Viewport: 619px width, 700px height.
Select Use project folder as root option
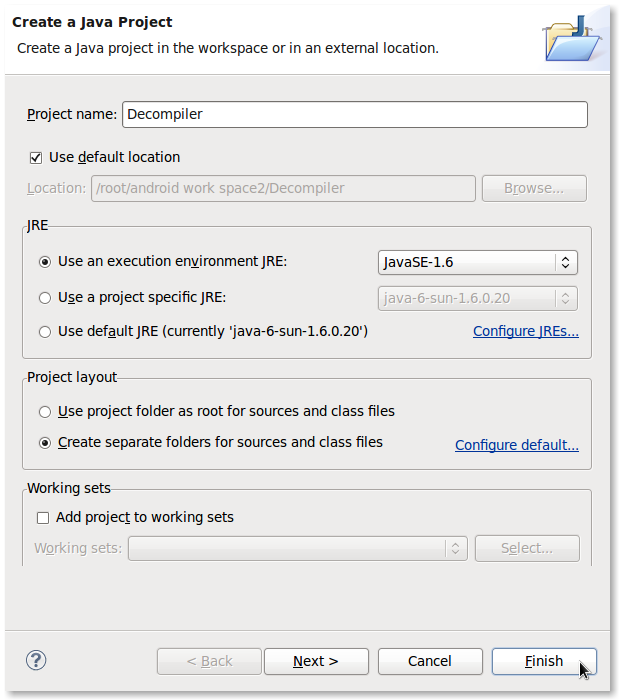pos(44,411)
